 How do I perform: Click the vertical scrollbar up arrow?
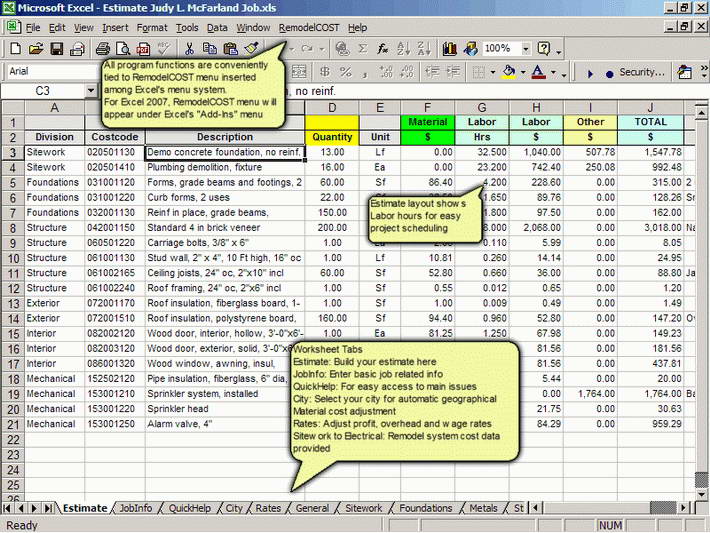(701, 111)
